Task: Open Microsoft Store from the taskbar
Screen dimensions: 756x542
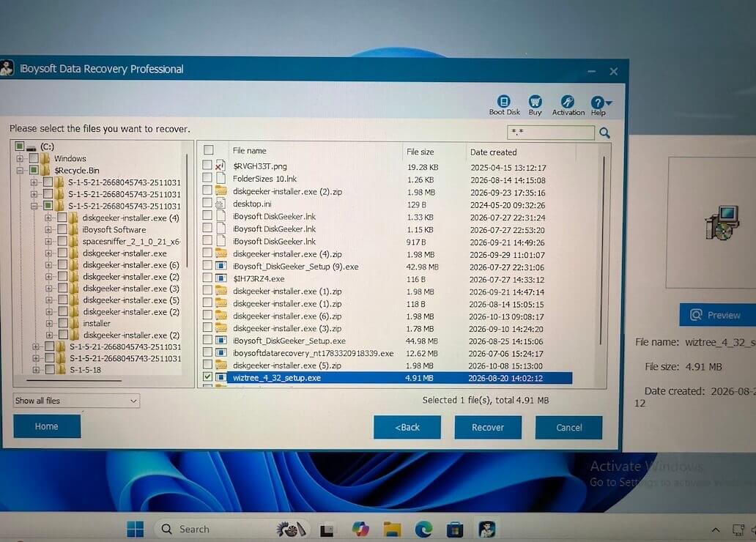Action: [x=455, y=530]
